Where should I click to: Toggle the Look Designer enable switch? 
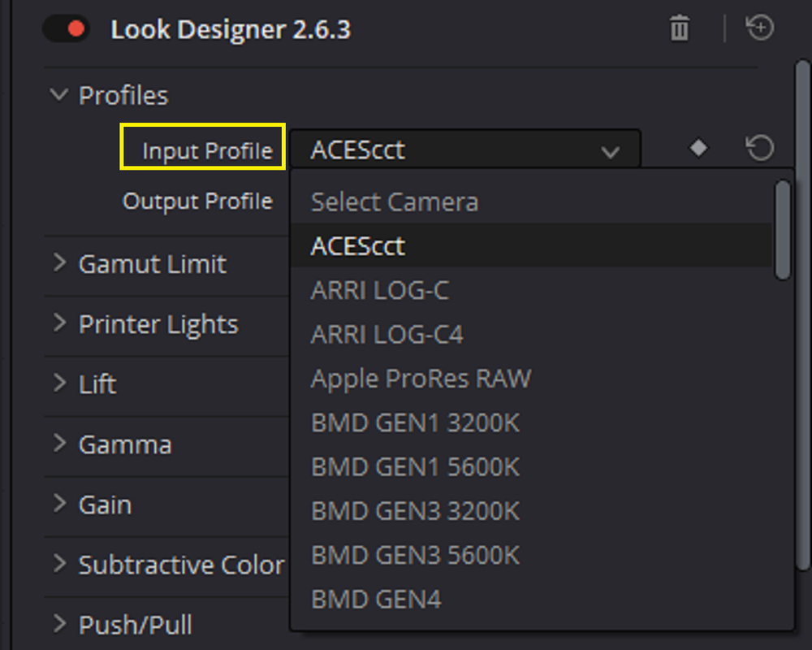pos(67,28)
